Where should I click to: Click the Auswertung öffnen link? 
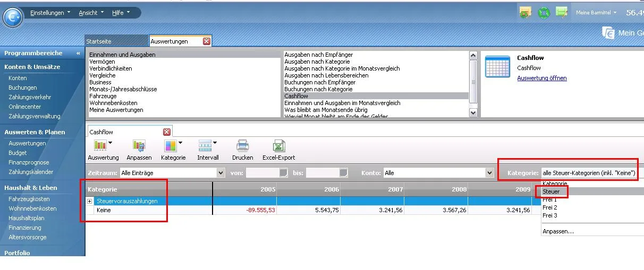541,78
